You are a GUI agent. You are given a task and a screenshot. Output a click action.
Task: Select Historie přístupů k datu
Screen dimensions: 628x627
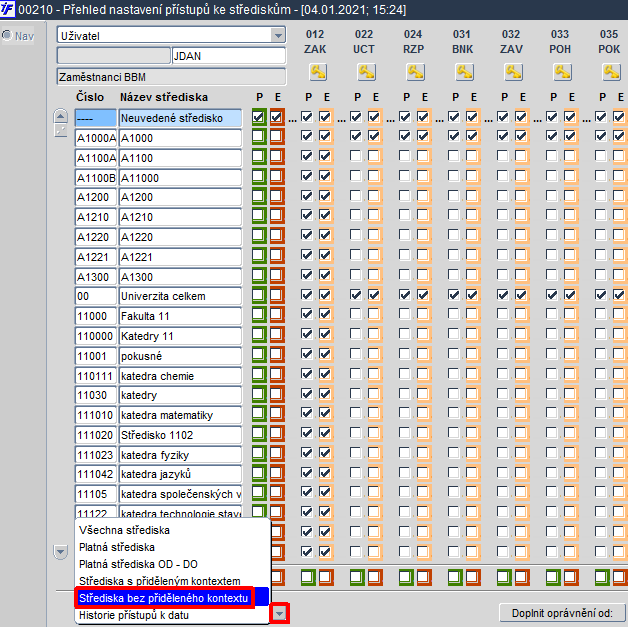[134, 615]
